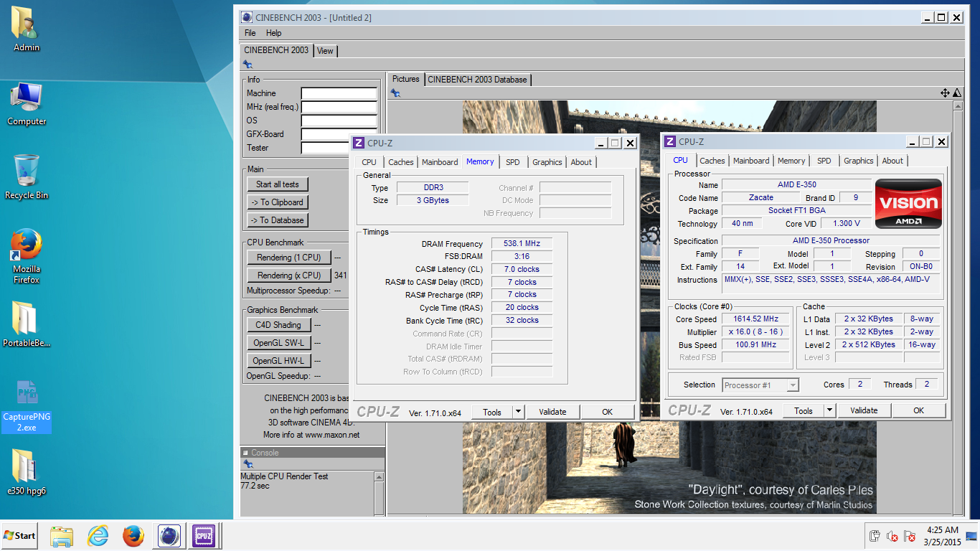Screen dimensions: 980x551
Task: Click the Firefox icon in taskbar
Action: click(x=133, y=536)
